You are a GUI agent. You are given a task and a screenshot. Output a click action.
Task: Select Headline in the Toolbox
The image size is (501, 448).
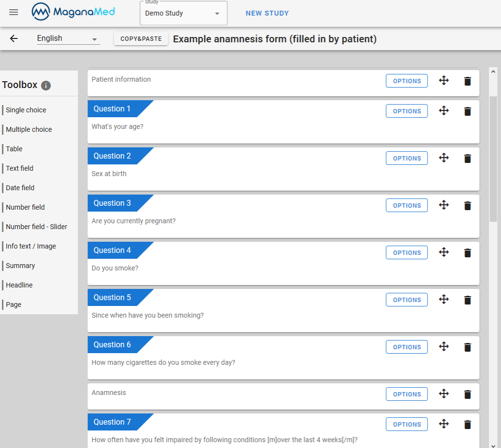pyautogui.click(x=19, y=285)
